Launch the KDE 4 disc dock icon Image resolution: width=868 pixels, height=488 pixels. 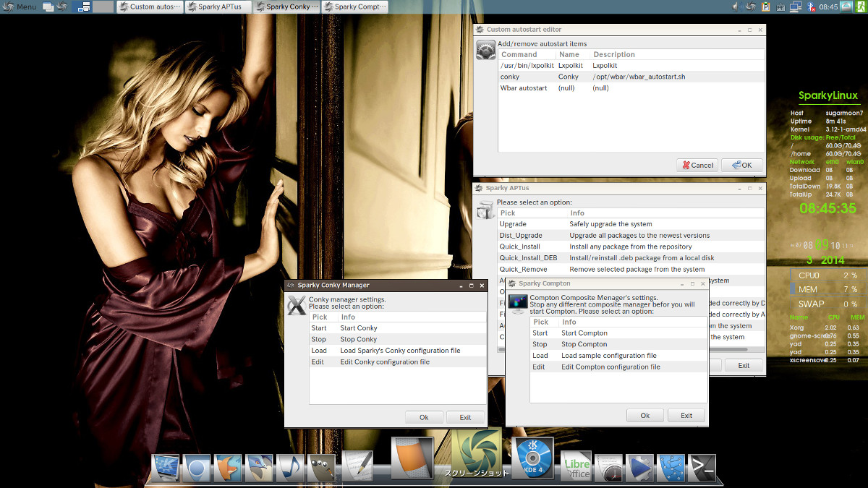tap(532, 459)
